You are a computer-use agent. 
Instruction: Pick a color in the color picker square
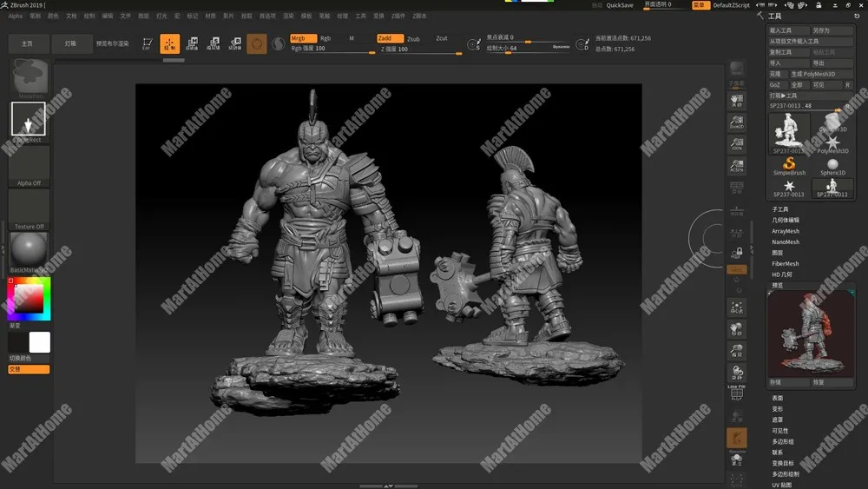[x=29, y=299]
